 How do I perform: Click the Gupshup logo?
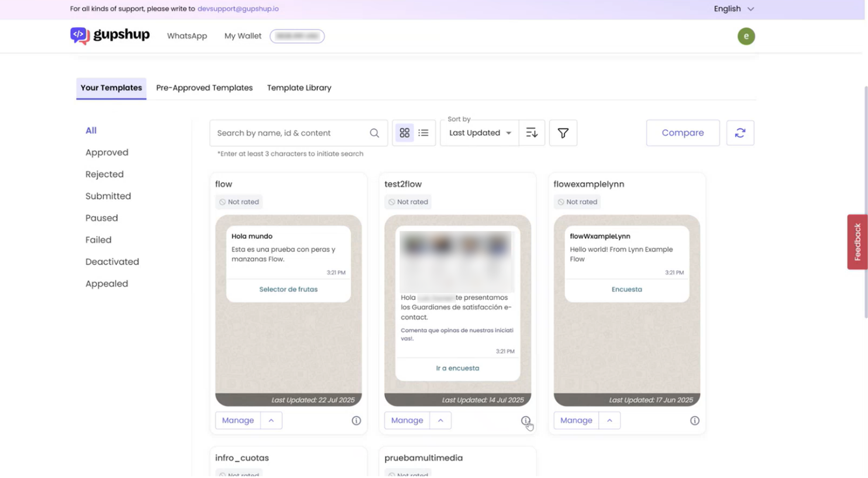(x=110, y=36)
